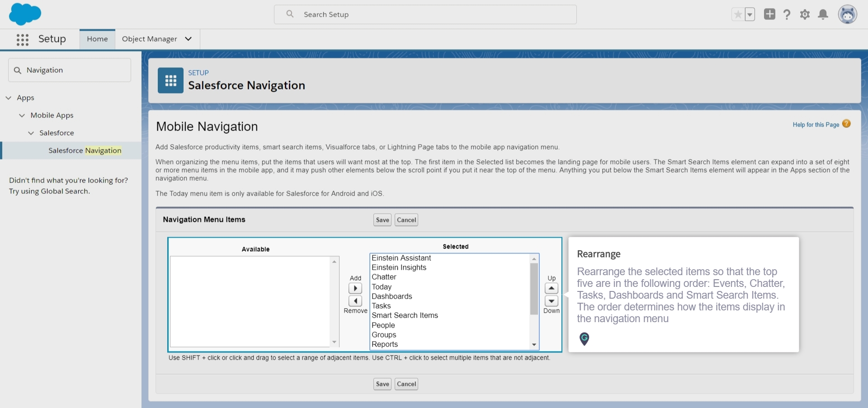
Task: Click the Search Setup field
Action: coord(425,14)
